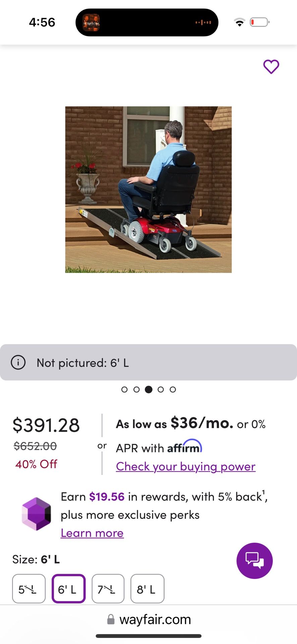Tap the battery status icon
This screenshot has width=297, height=644.
pos(259,22)
